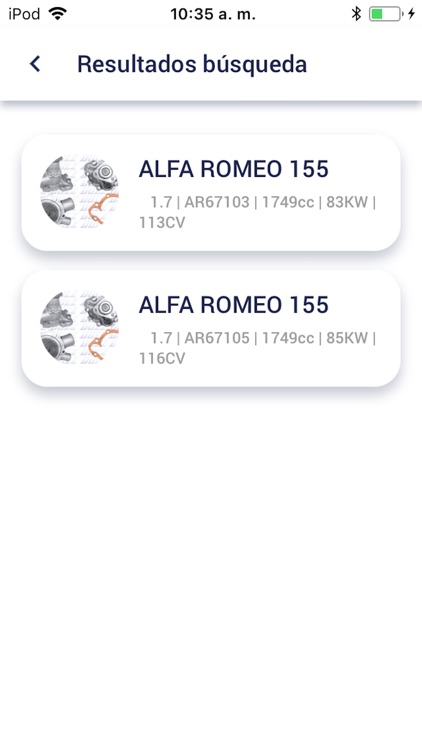Image resolution: width=422 pixels, height=750 pixels.
Task: Tap the 10:35 a. m. clock
Action: pyautogui.click(x=213, y=14)
